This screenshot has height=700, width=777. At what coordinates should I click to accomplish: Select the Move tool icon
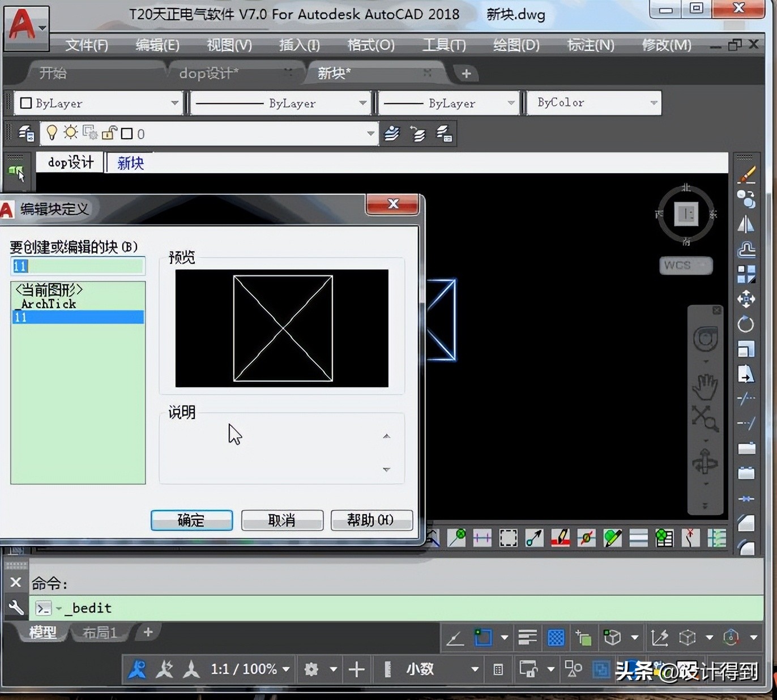(x=746, y=299)
